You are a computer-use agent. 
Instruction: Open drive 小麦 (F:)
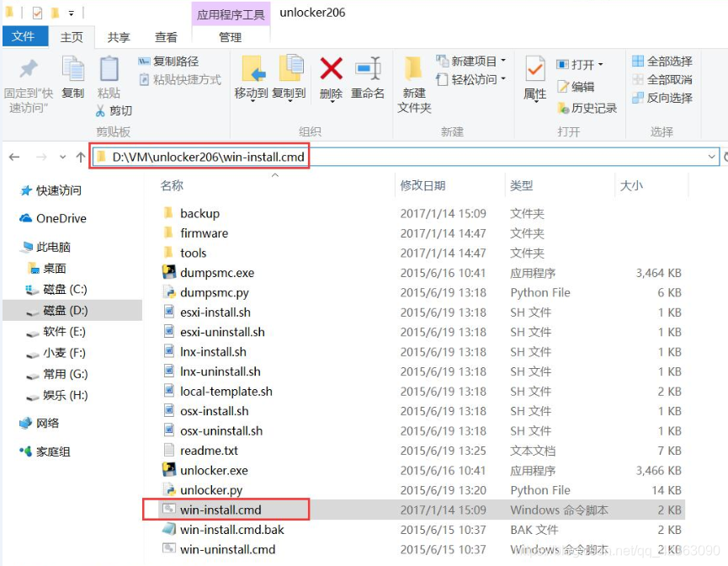click(x=56, y=353)
